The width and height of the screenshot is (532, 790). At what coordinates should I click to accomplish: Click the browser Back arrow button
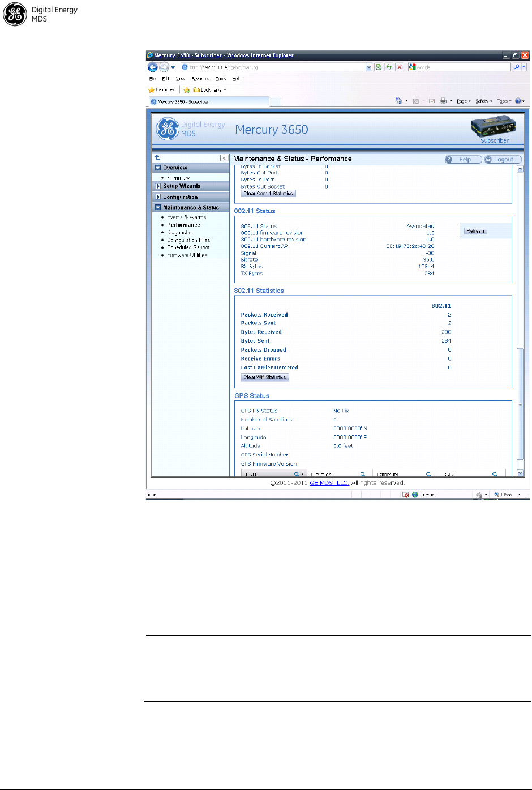(x=153, y=67)
